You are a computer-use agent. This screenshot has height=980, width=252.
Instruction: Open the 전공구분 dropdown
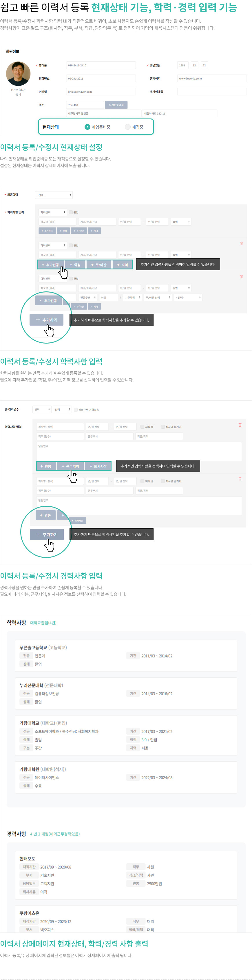coord(88,298)
